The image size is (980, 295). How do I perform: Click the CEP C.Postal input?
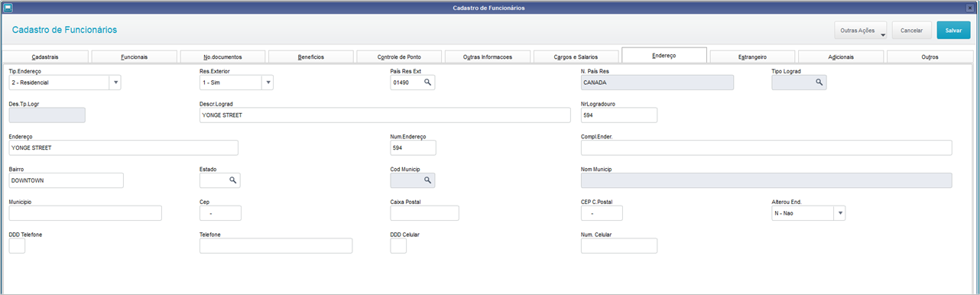point(602,213)
